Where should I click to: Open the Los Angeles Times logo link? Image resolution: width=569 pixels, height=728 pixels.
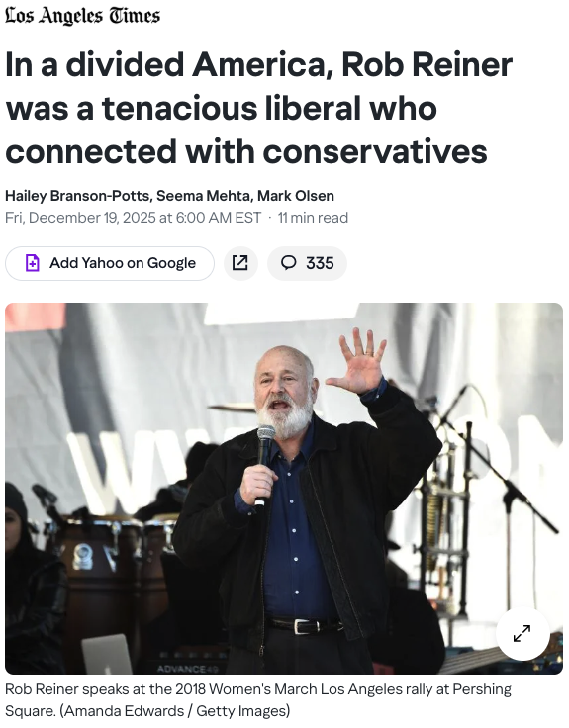click(82, 16)
